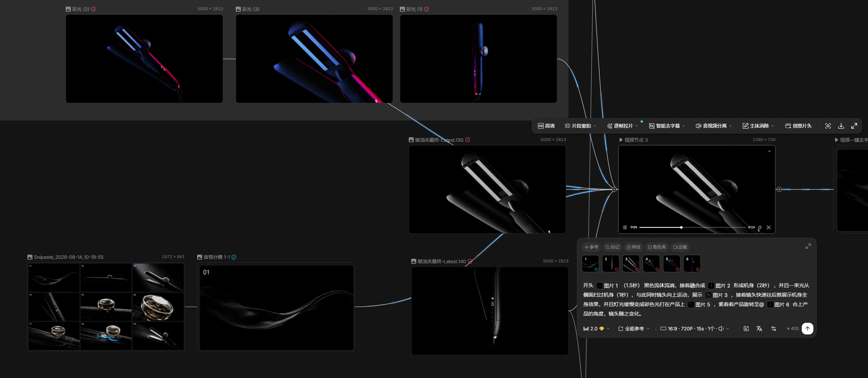Screen dimensions: 868x378
Task: Click the 图片 5 tag in the prompt
Action: tap(699, 305)
